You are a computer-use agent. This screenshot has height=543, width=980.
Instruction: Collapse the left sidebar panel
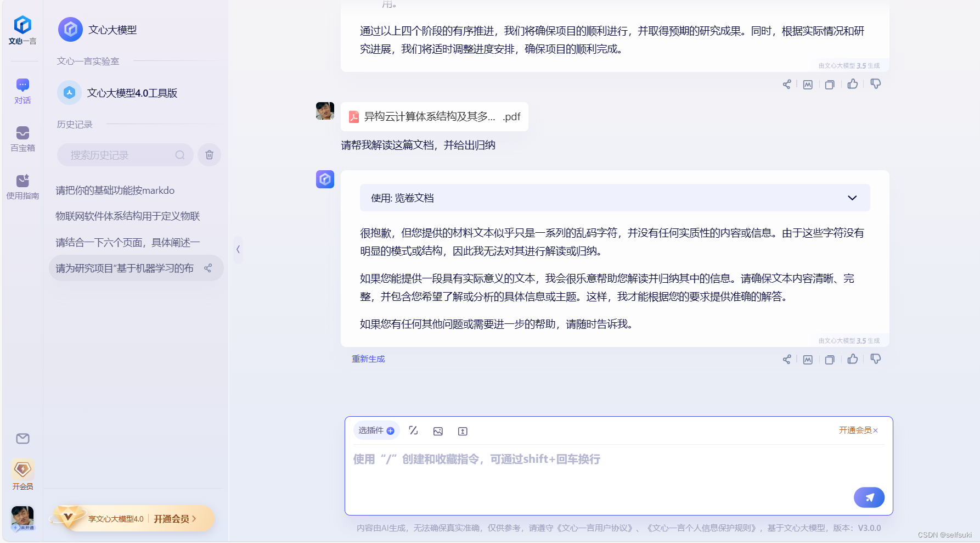pos(238,249)
